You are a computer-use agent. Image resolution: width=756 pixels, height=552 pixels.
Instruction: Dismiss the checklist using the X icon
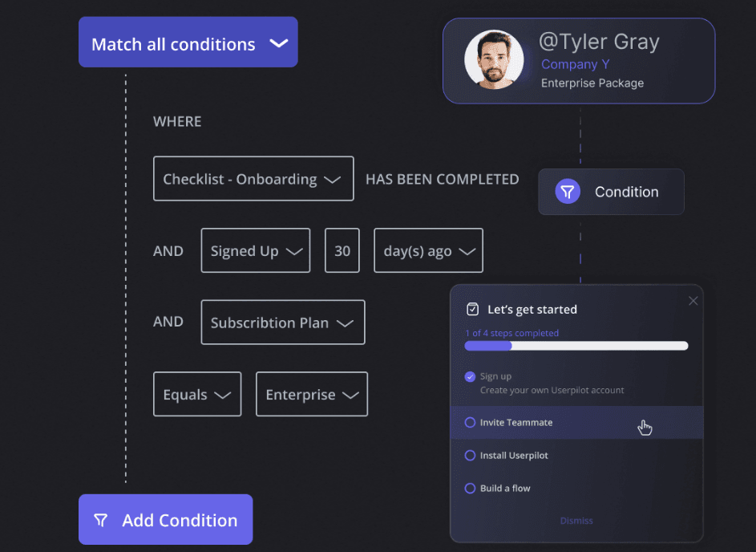coord(693,300)
